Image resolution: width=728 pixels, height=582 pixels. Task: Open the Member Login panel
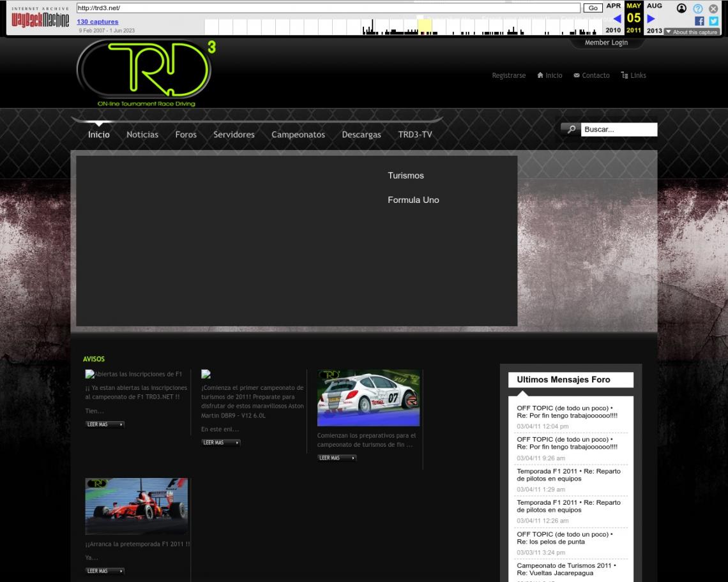click(x=606, y=43)
